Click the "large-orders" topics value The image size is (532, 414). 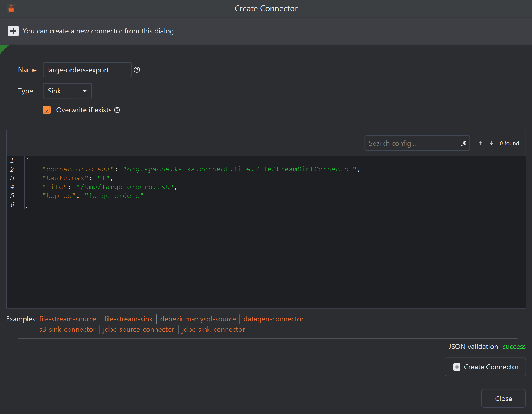click(114, 196)
